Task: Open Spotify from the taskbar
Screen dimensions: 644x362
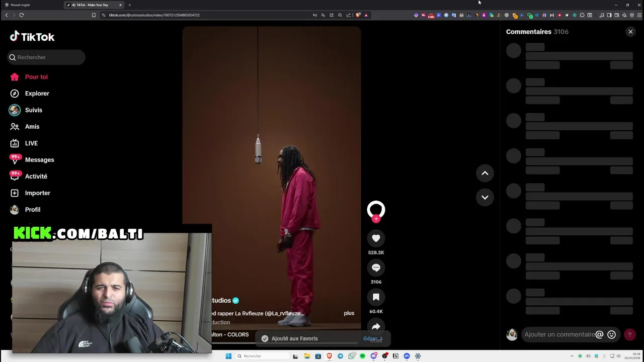Action: click(x=362, y=356)
